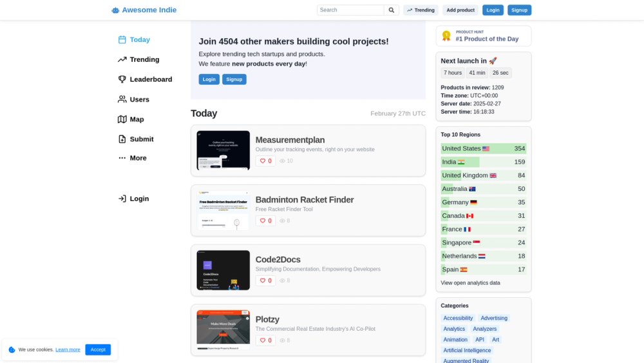644x363 pixels.
Task: Open the cookie Learn more link
Action: [68, 349]
